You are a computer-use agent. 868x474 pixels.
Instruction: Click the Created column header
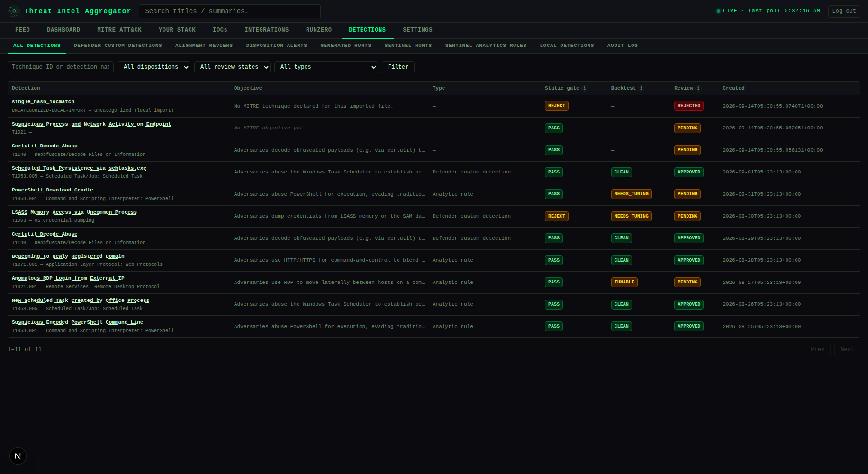(733, 88)
